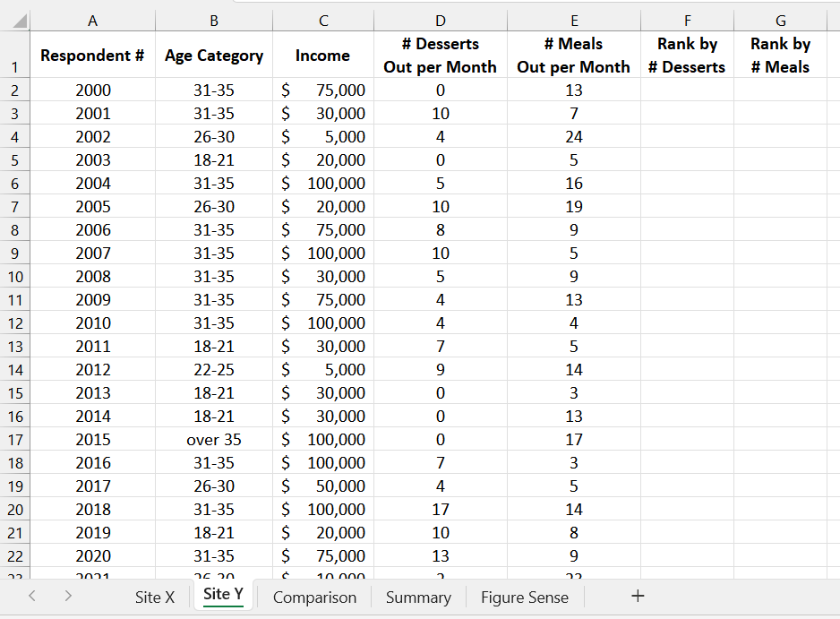Click meals value 4 for respondent 2010
The height and width of the screenshot is (619, 840).
click(574, 323)
